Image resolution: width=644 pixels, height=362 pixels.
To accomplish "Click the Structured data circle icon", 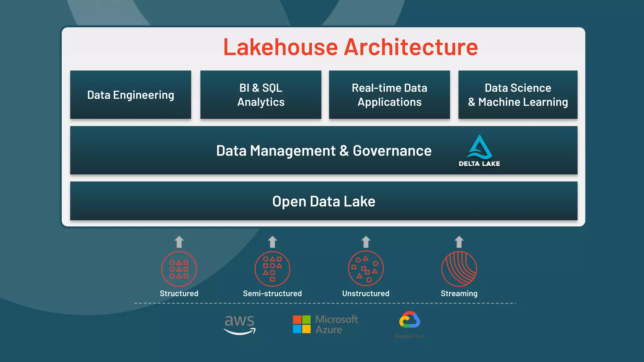I will click(x=179, y=269).
